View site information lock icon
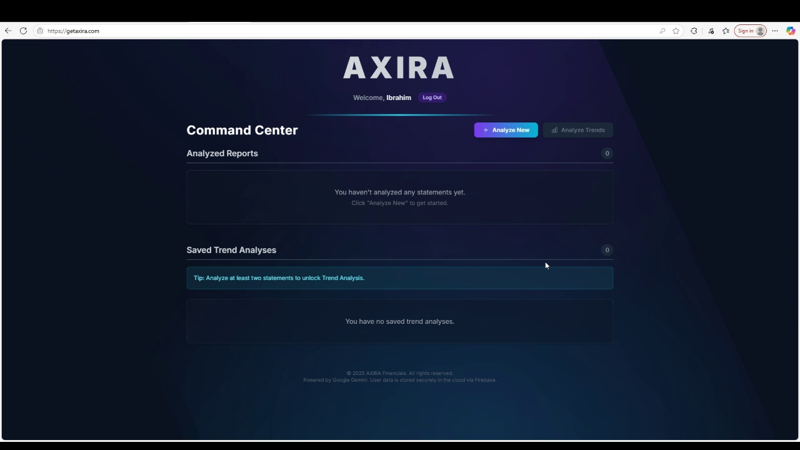The height and width of the screenshot is (450, 800). click(40, 31)
